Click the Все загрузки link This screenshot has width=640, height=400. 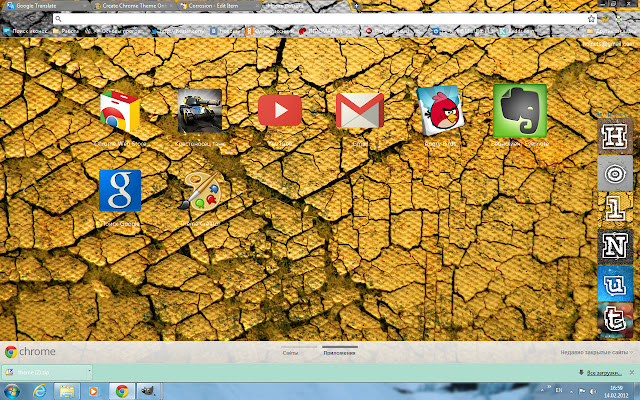604,373
